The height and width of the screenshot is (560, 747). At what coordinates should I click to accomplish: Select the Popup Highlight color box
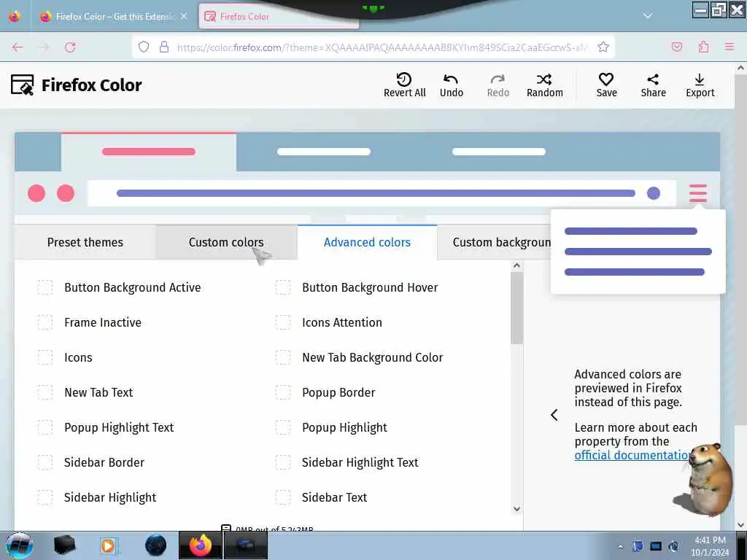point(283,427)
